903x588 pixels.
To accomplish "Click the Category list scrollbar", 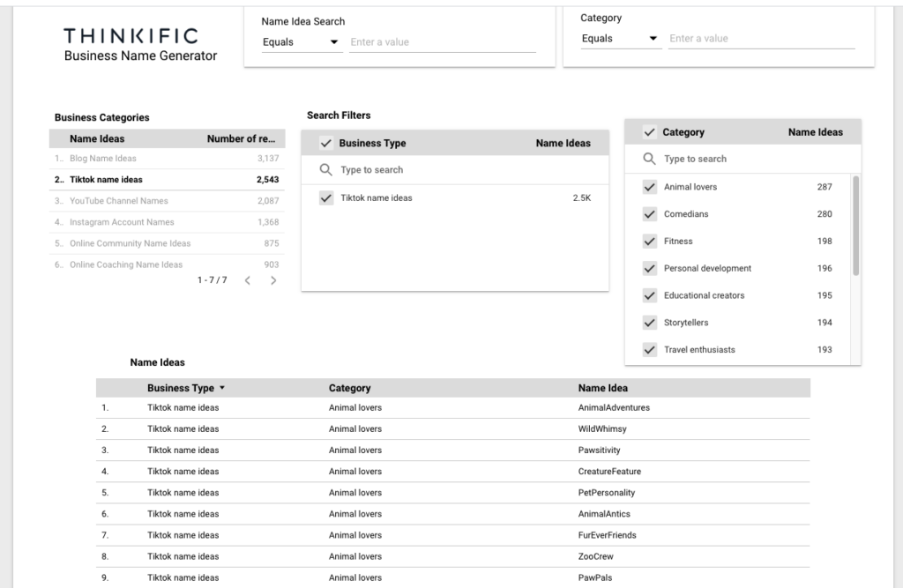I will pos(855,226).
